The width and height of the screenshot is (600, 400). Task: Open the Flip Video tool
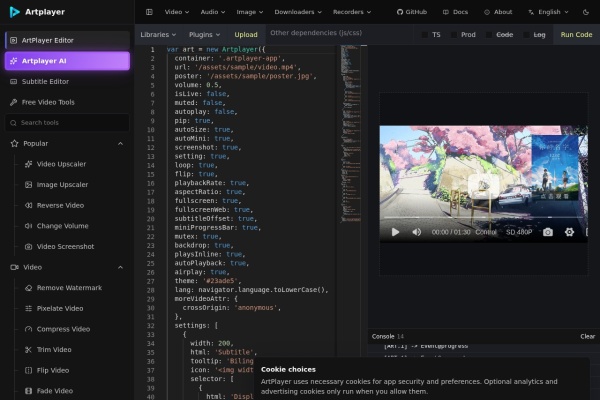click(x=53, y=370)
